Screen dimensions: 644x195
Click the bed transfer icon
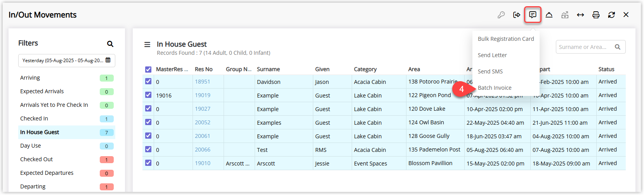565,15
